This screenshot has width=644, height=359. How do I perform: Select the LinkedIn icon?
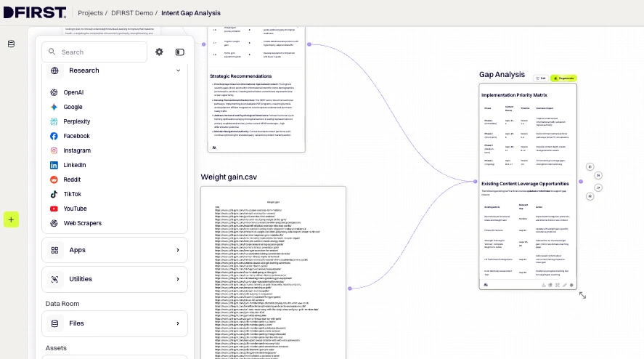tap(54, 165)
